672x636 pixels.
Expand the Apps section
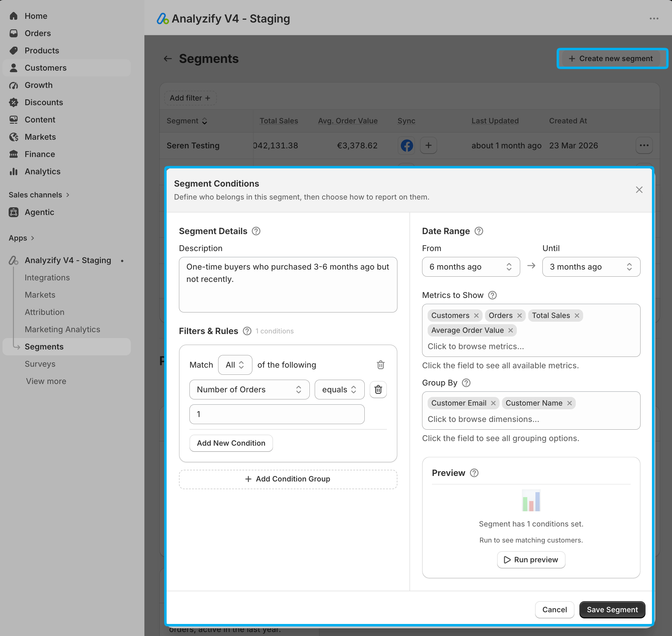[x=21, y=238]
